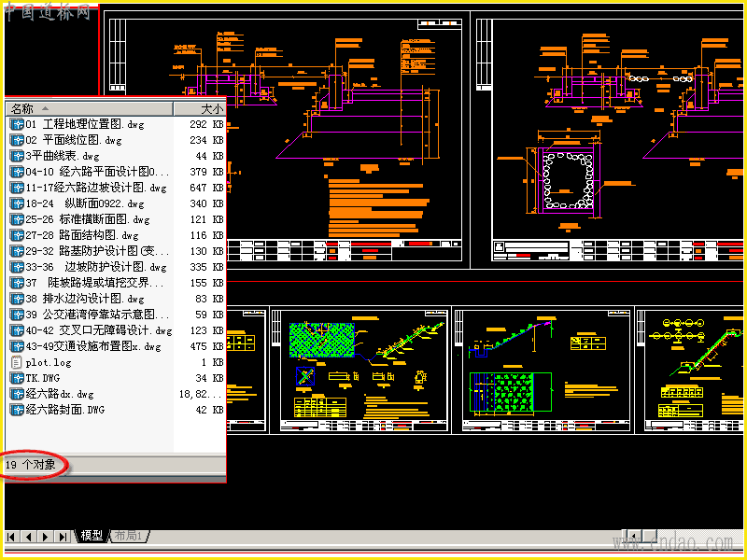Go to next layout tab arrow
Viewport: 747px width, 560px height.
click(45, 537)
